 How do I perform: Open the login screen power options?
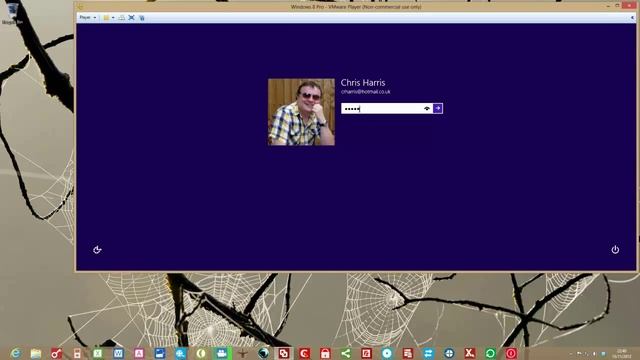(x=615, y=249)
